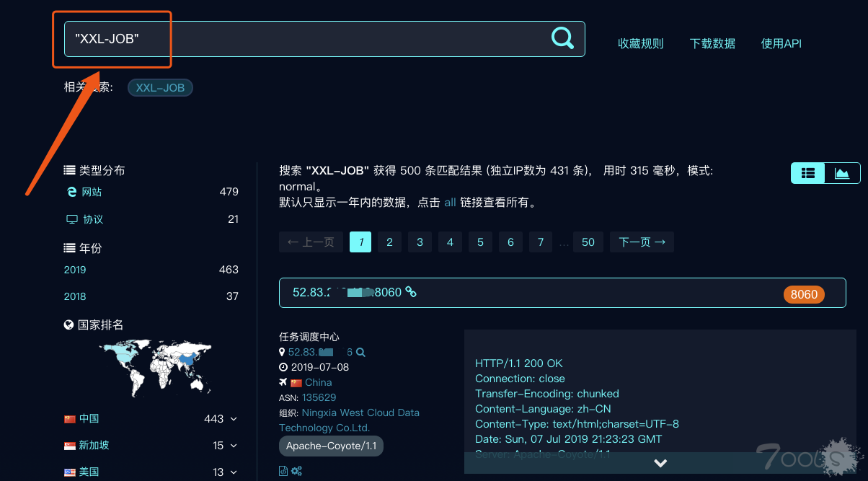Click the China country link in details
868x481 pixels.
coord(319,382)
